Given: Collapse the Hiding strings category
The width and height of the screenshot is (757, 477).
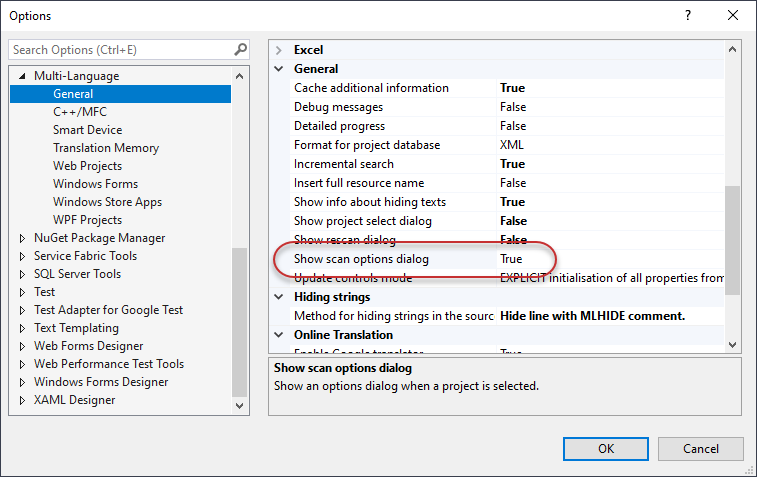Looking at the screenshot, I should tap(279, 297).
